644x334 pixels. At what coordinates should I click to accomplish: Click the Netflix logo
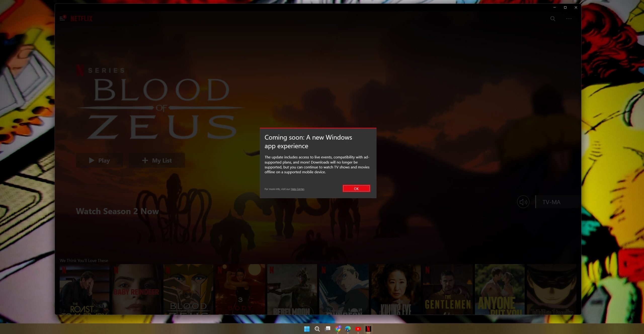pyautogui.click(x=82, y=19)
